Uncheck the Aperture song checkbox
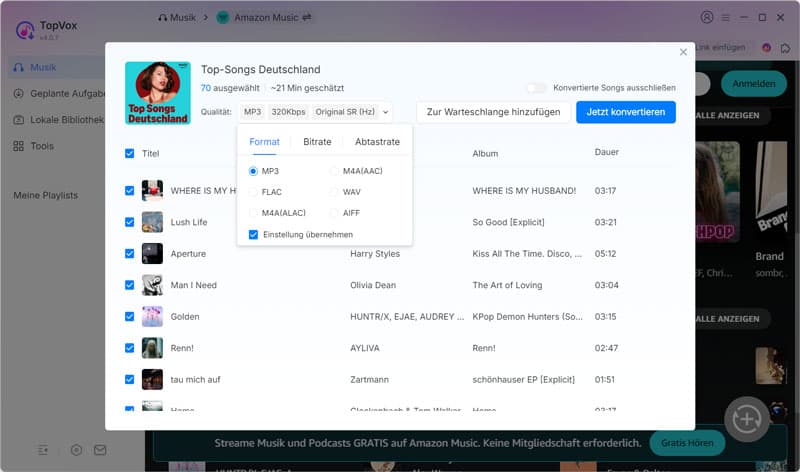800x472 pixels. coord(130,254)
